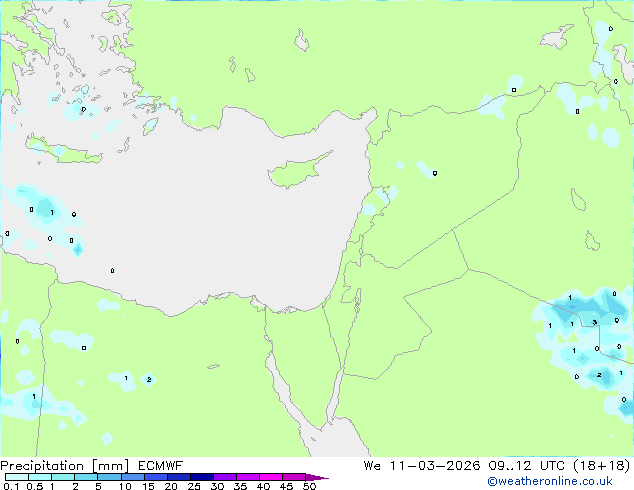Click legend value '45'
634x490 pixels.
tap(286, 486)
